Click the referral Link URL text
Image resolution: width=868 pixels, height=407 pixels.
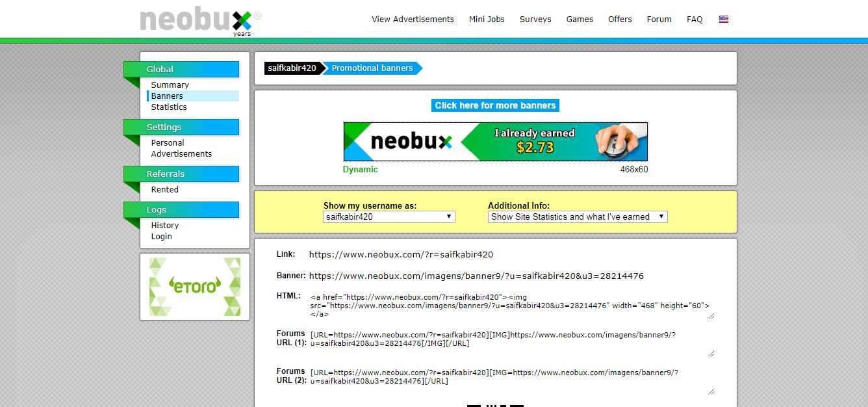pyautogui.click(x=401, y=255)
